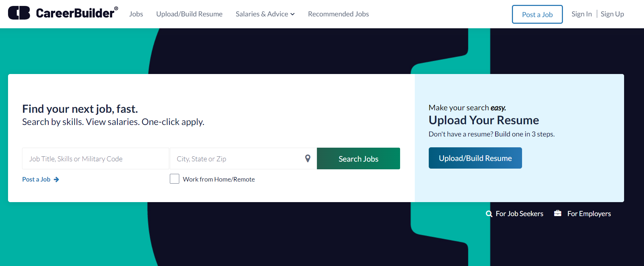This screenshot has height=266, width=644.
Task: Click the briefcase icon beside For Employers
Action: click(558, 213)
